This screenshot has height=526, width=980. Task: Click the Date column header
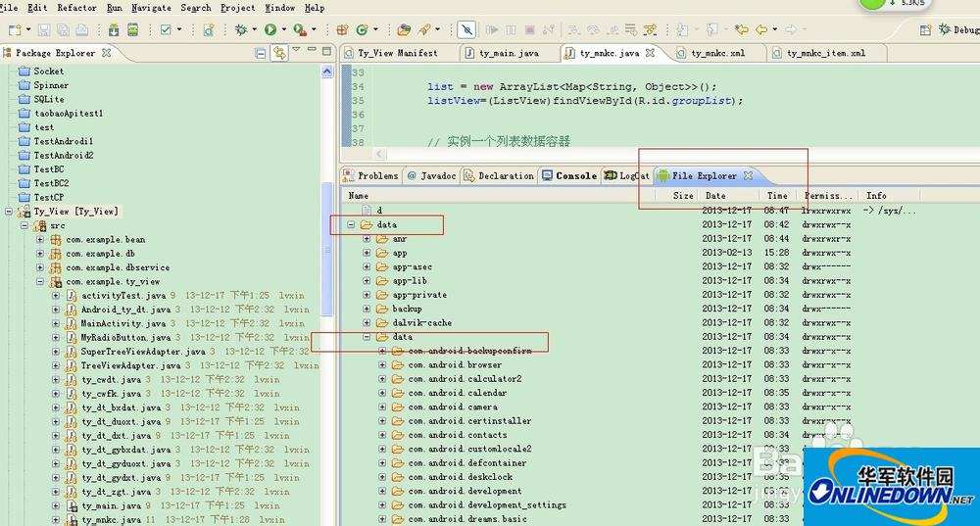pyautogui.click(x=715, y=196)
